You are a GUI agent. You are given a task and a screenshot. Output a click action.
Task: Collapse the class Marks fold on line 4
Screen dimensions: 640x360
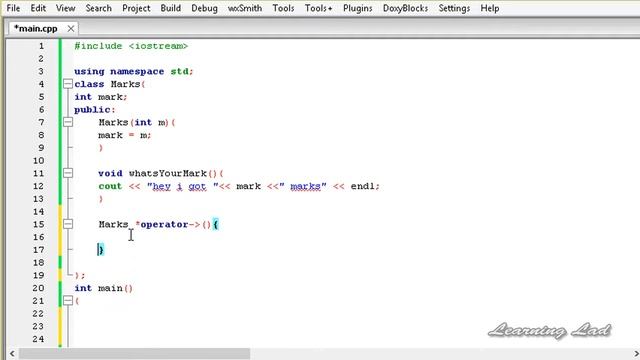click(x=68, y=84)
